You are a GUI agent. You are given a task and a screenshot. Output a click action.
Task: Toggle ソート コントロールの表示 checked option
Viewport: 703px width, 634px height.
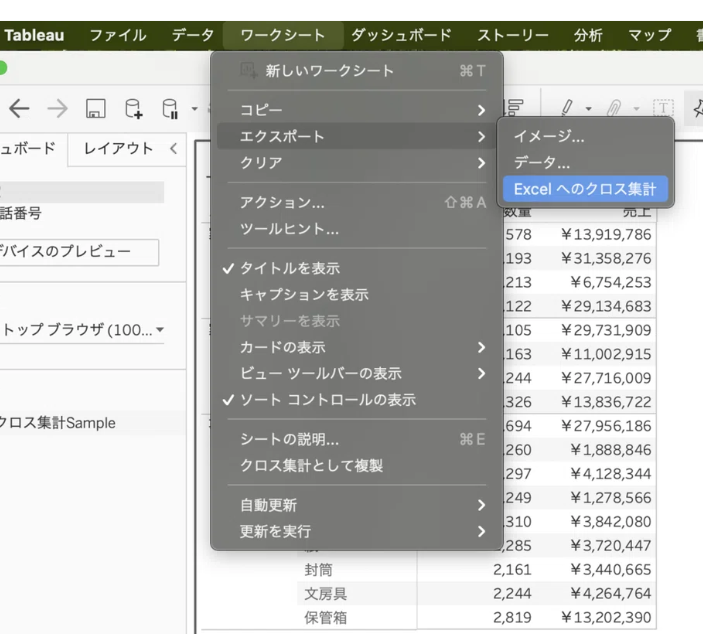coord(356,400)
